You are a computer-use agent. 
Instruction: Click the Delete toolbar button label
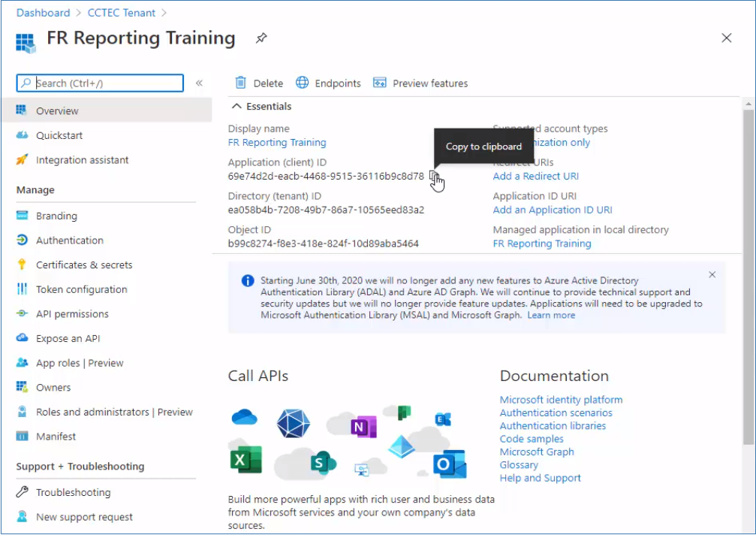tap(268, 83)
